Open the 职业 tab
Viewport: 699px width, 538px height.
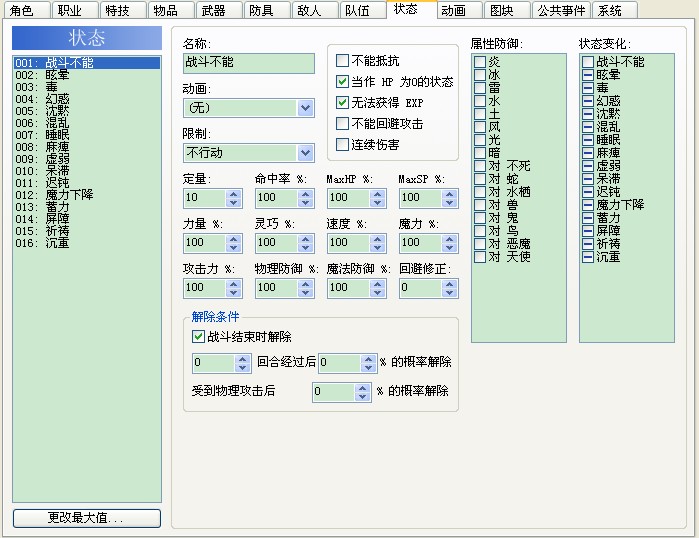(75, 10)
